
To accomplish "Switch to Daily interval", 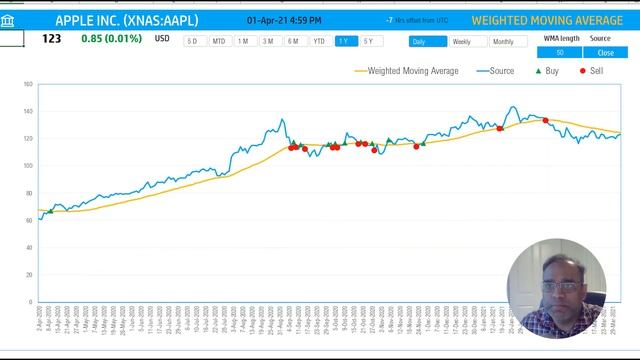I will 428,42.
